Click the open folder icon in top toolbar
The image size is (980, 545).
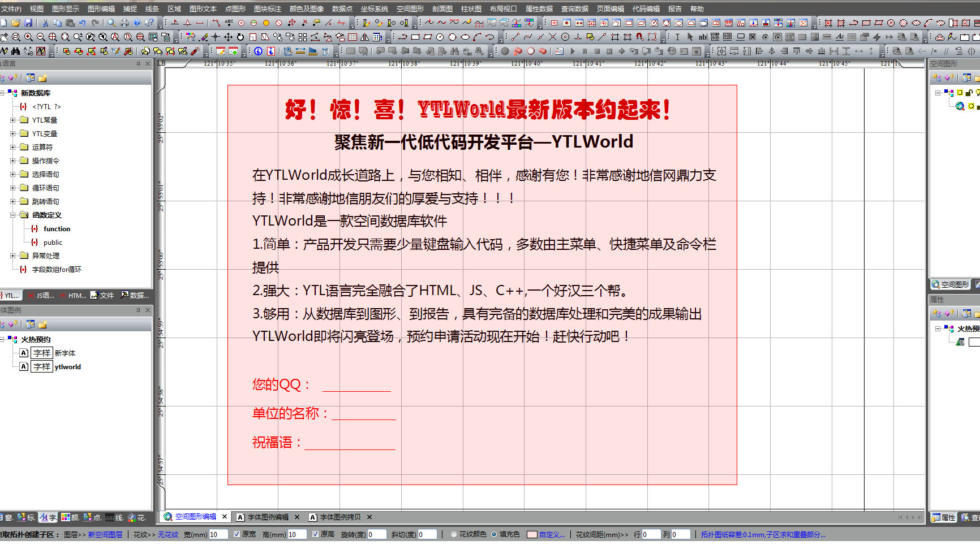[16, 23]
